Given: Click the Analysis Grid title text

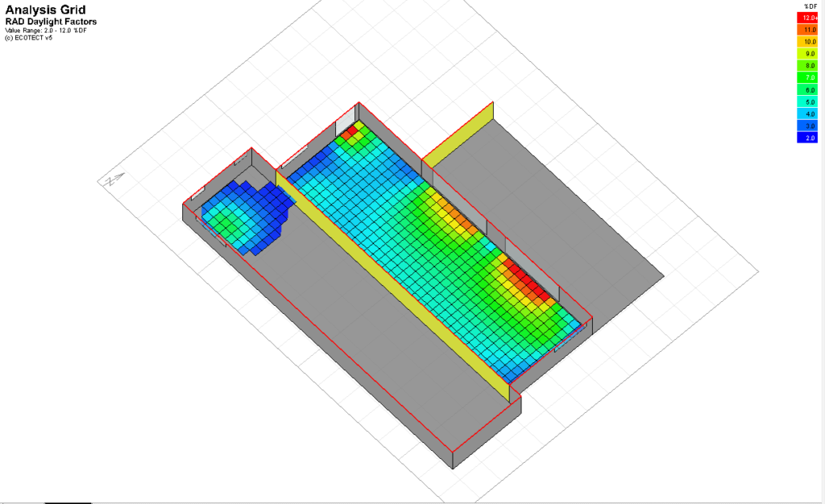Looking at the screenshot, I should (x=45, y=10).
